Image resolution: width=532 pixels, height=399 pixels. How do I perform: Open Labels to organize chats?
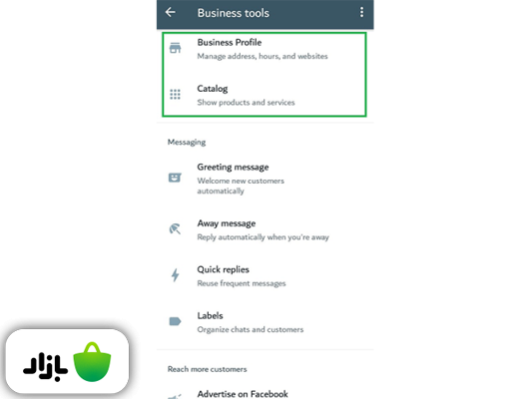tap(265, 322)
